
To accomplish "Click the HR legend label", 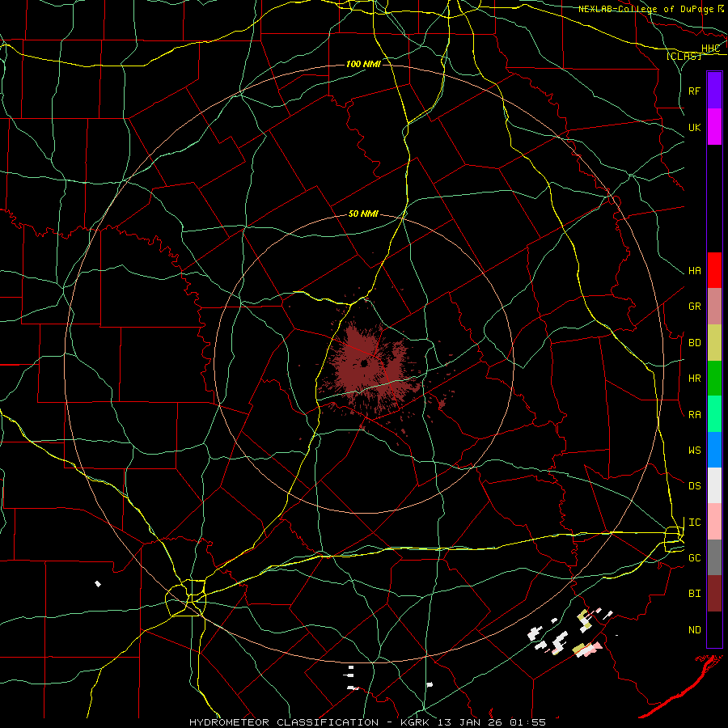I will (694, 379).
